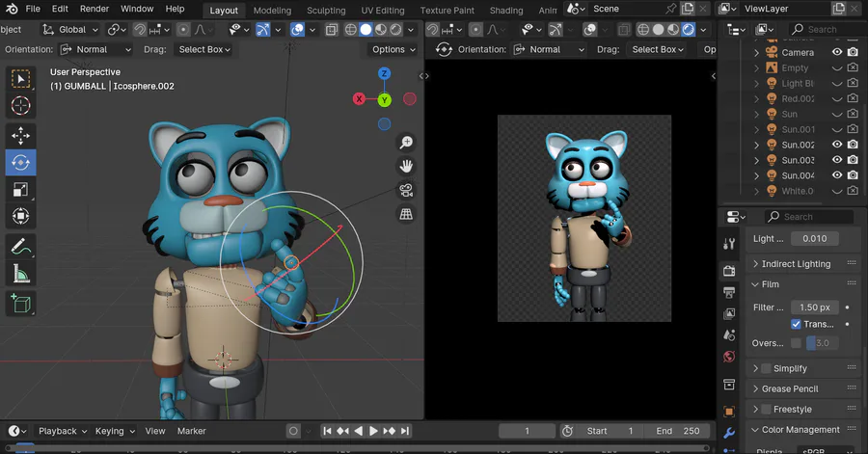This screenshot has height=454, width=868.
Task: Open the Scene properties tab
Action: tap(729, 335)
